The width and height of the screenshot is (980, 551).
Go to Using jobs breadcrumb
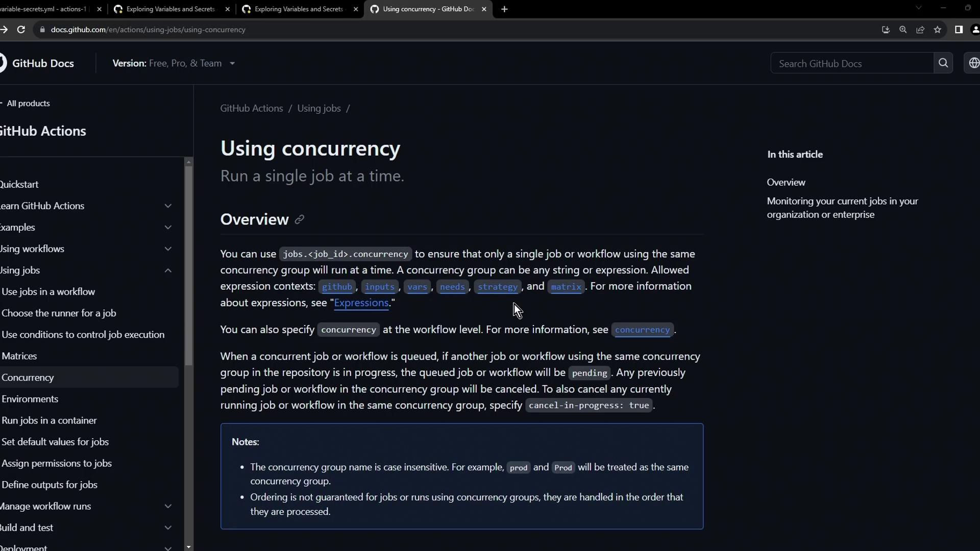pyautogui.click(x=318, y=108)
